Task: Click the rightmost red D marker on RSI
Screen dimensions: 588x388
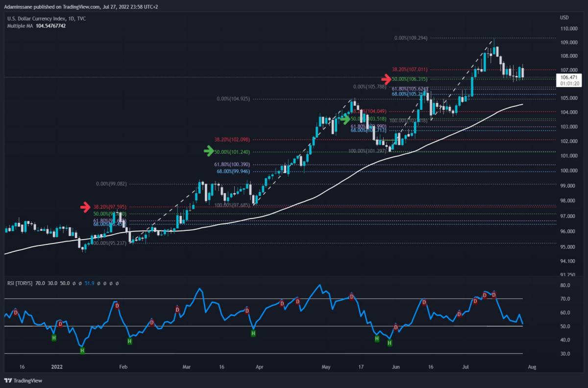Action: [x=494, y=295]
